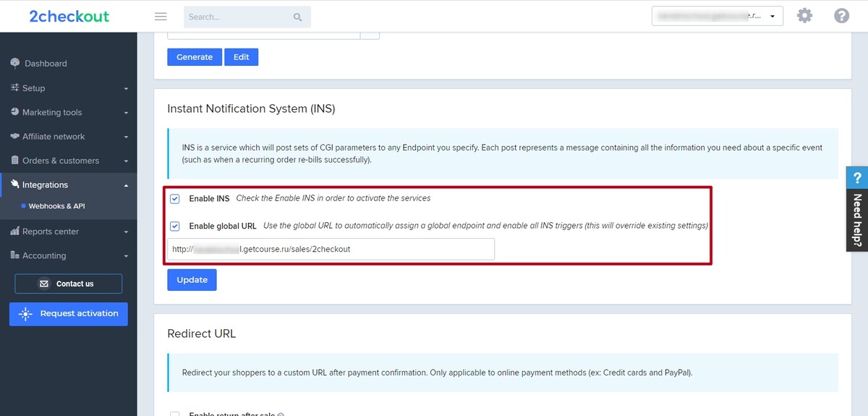The height and width of the screenshot is (416, 868).
Task: Click the Request activation sparkle icon
Action: [25, 314]
